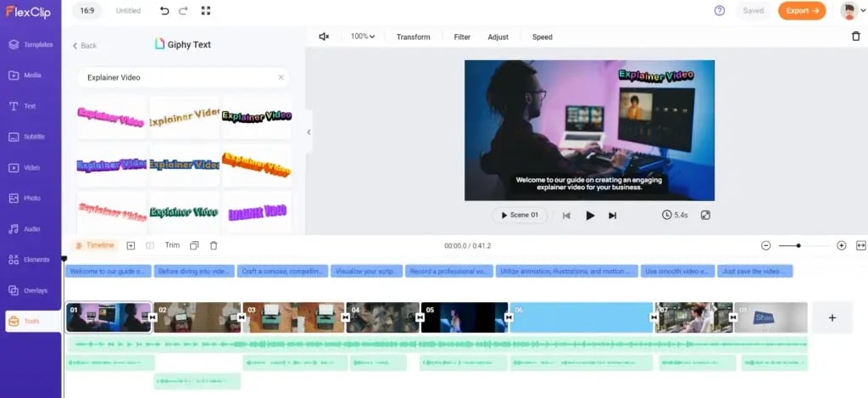Go back using the Back link
The image size is (868, 398).
85,46
